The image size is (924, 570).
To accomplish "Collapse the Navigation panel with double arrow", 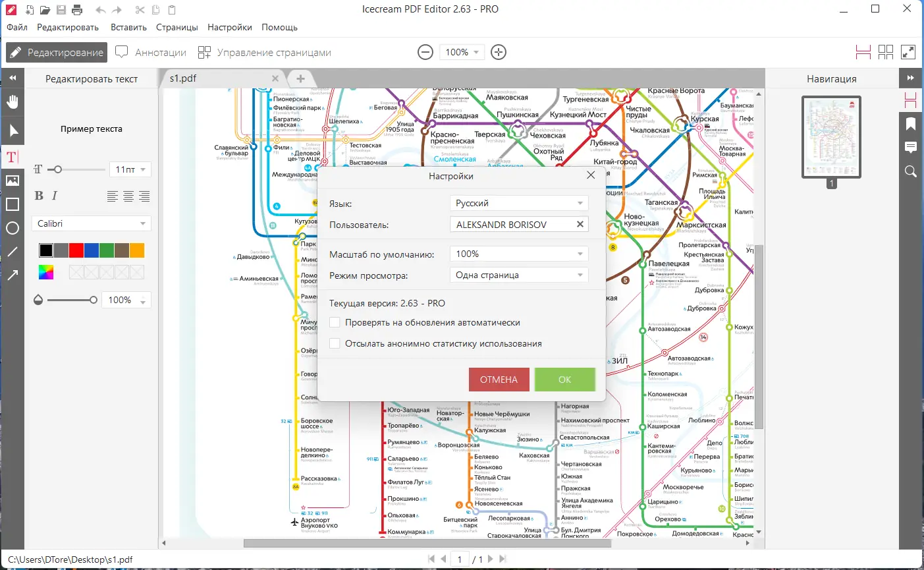I will click(911, 78).
